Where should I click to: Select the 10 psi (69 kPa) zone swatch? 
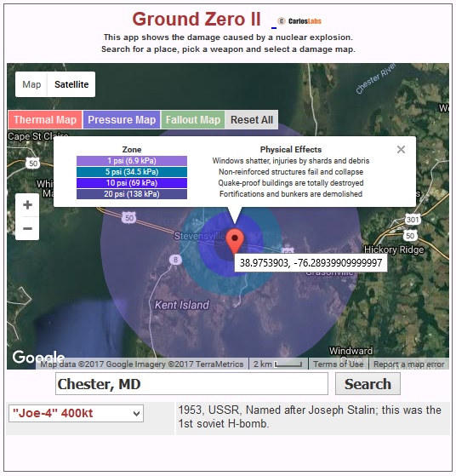pos(132,183)
